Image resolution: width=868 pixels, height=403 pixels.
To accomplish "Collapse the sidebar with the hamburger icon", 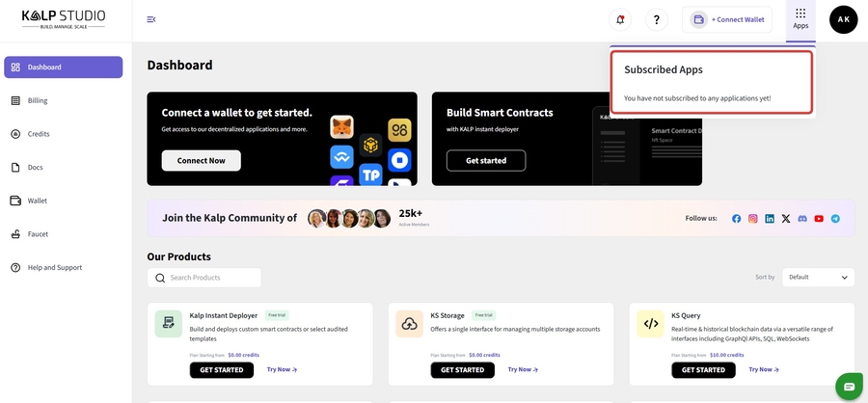I will (x=151, y=19).
